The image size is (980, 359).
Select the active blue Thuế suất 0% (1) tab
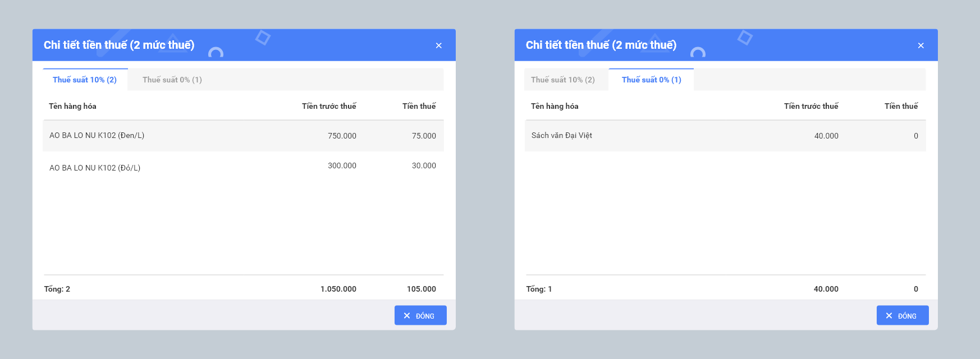[651, 80]
